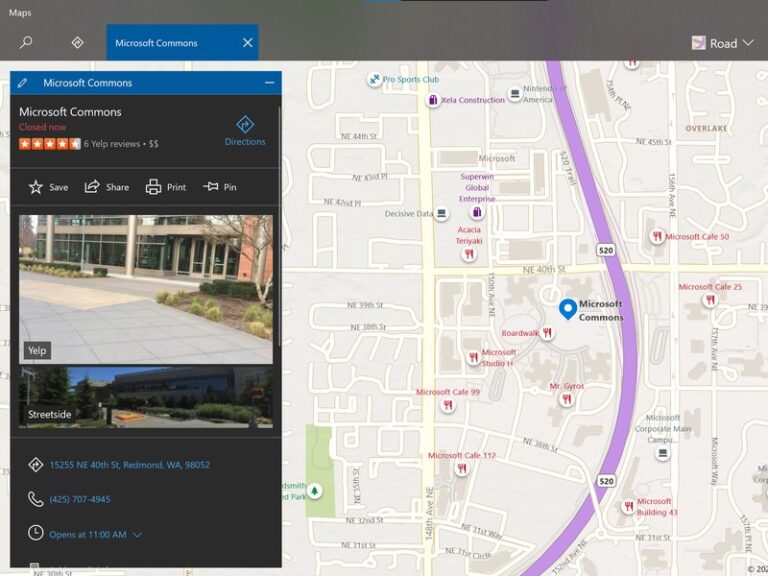This screenshot has height=576, width=768.
Task: Click the pencil edit icon in panel header
Action: point(23,83)
